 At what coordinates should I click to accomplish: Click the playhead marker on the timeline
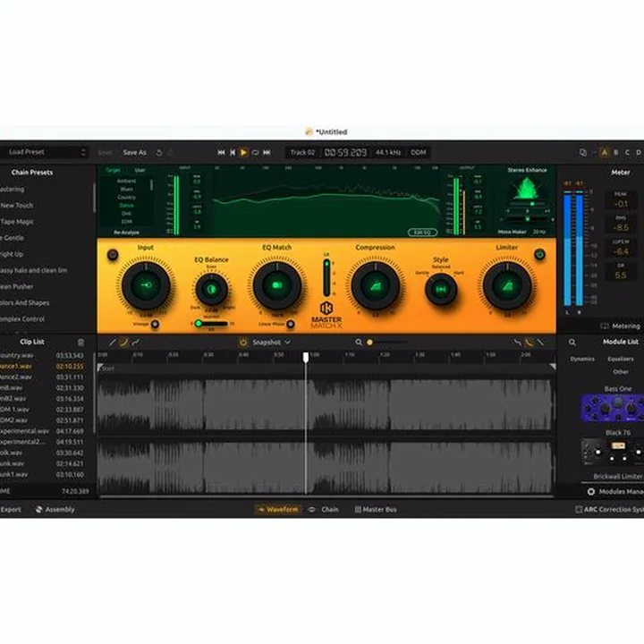point(306,357)
